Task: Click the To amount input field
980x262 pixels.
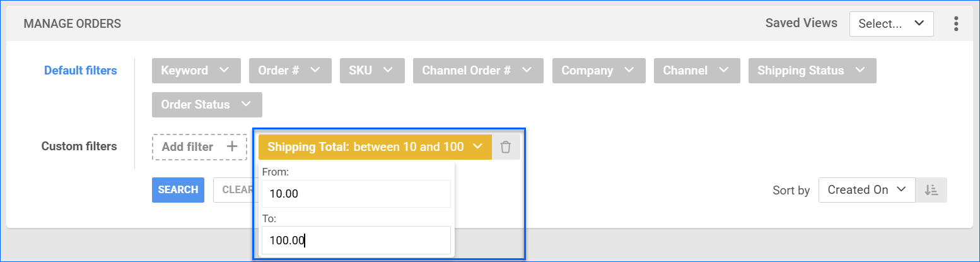Action: (x=356, y=241)
